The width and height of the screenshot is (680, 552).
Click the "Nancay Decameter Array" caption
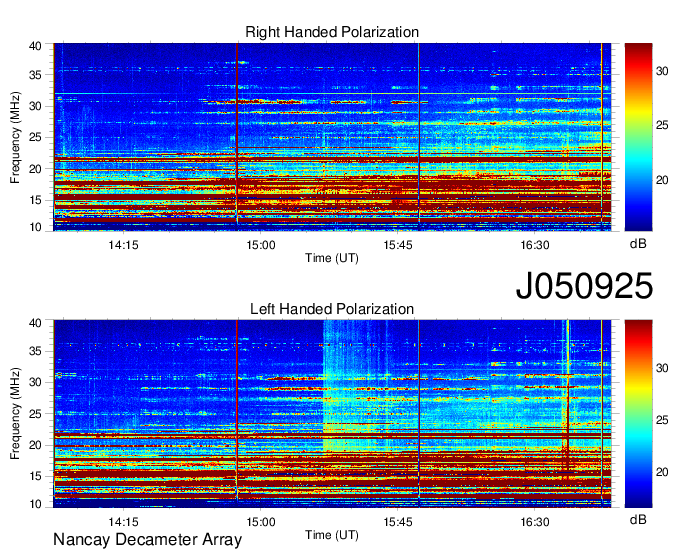pyautogui.click(x=147, y=540)
